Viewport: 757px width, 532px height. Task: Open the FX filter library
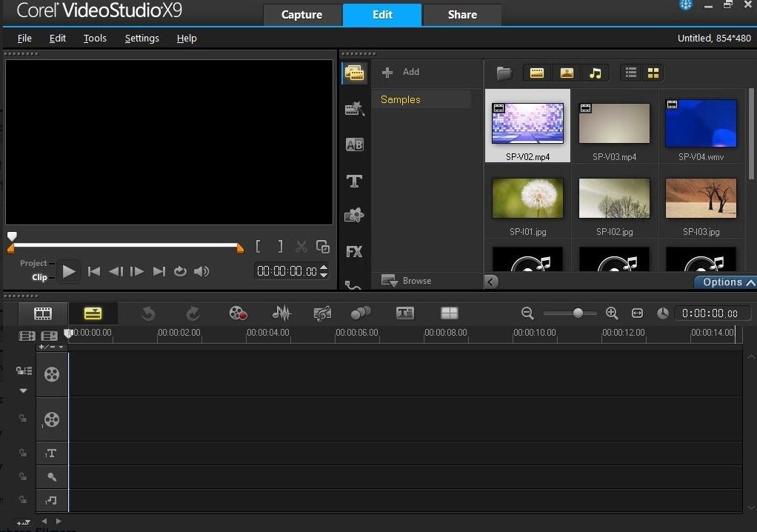coord(354,252)
